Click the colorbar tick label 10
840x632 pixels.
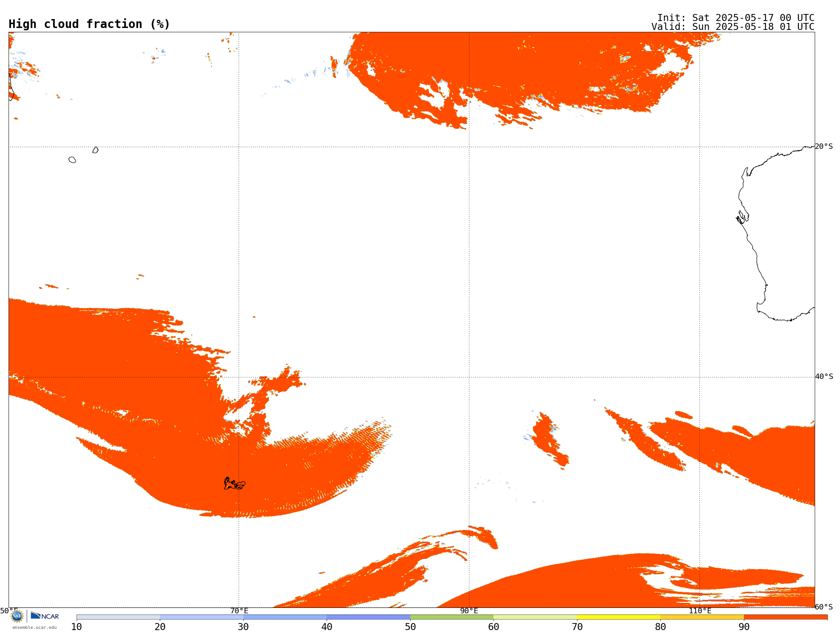pos(77,627)
